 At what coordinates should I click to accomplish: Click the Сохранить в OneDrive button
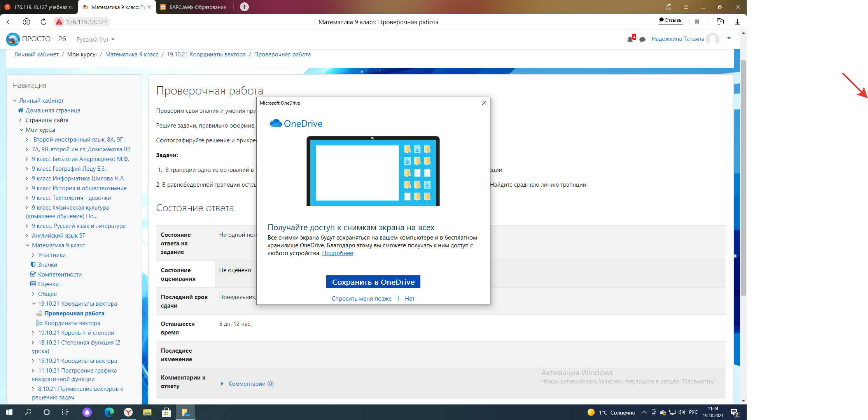tap(373, 282)
